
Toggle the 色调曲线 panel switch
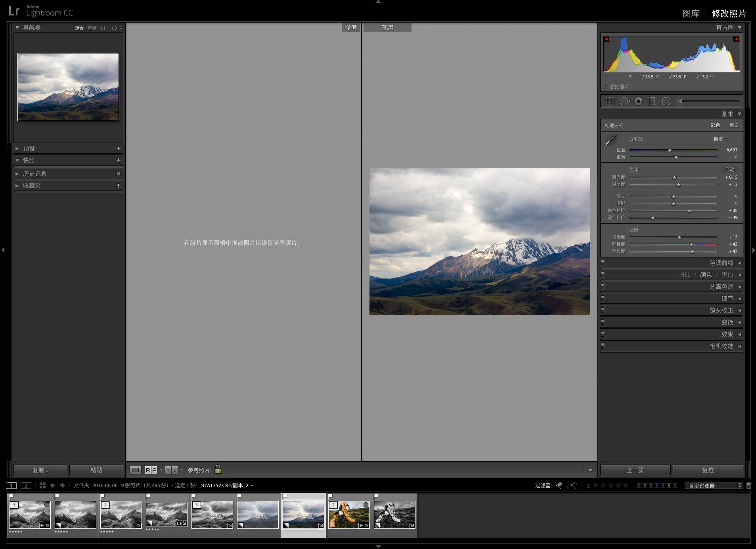(603, 263)
